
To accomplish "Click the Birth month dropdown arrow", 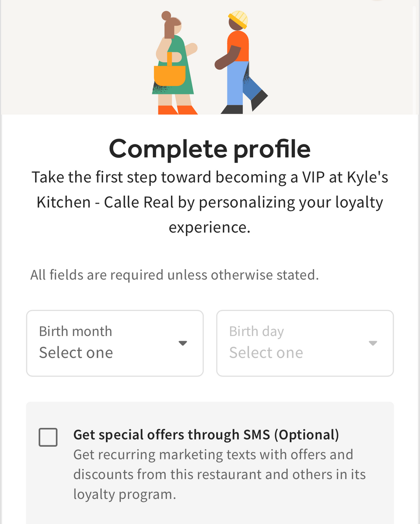I will [x=183, y=343].
